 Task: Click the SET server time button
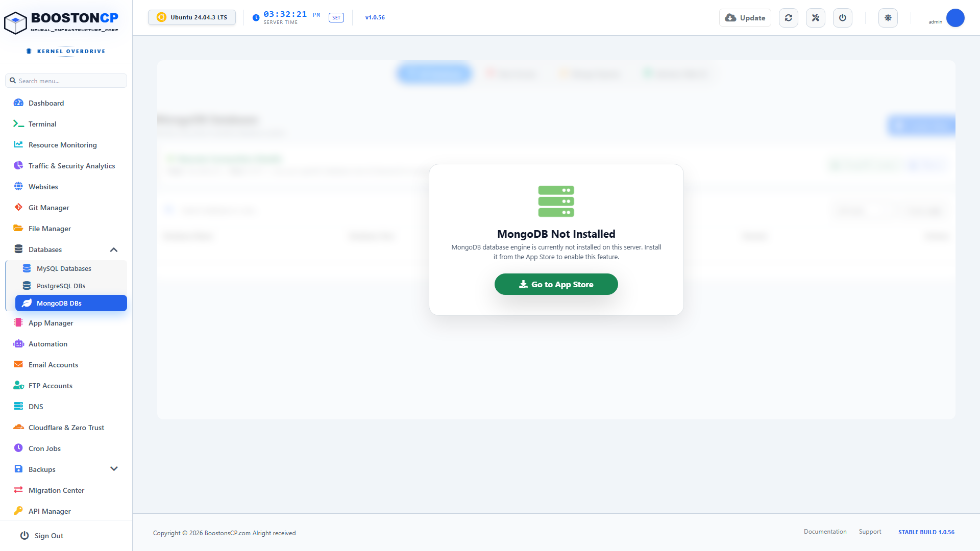click(336, 18)
